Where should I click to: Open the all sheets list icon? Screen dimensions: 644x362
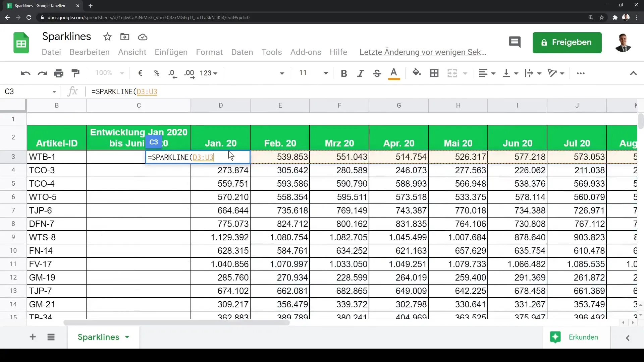pos(51,337)
